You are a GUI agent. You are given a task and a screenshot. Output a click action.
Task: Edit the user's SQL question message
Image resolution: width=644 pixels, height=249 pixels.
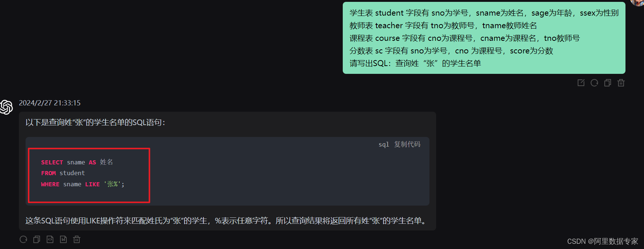(581, 83)
